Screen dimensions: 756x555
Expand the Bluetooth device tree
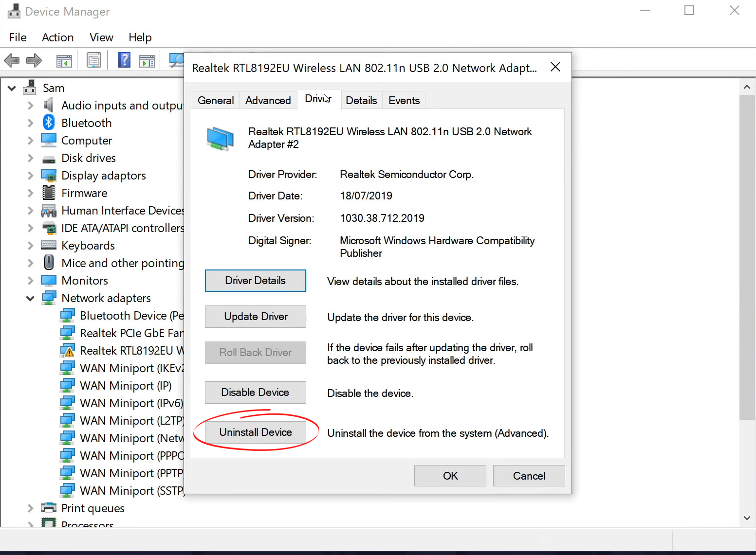click(30, 123)
